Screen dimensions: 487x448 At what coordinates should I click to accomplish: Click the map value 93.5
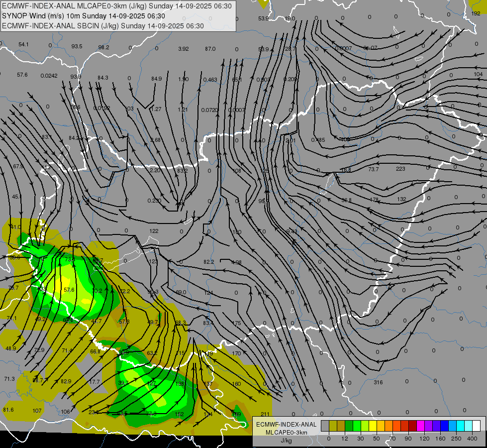[77, 46]
